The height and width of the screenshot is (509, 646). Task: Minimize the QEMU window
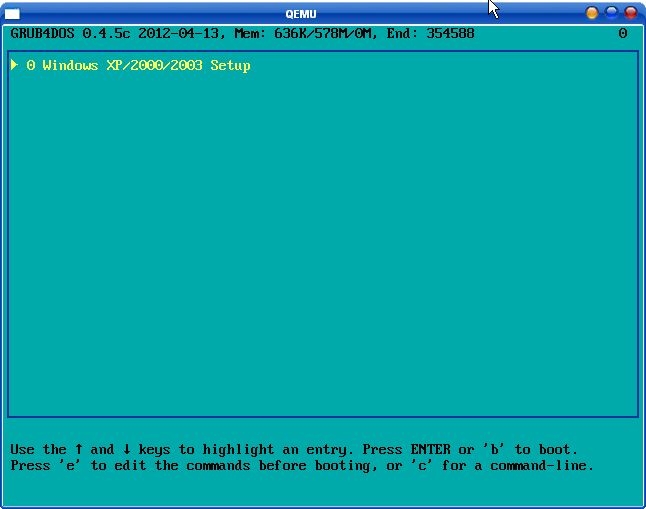point(592,13)
